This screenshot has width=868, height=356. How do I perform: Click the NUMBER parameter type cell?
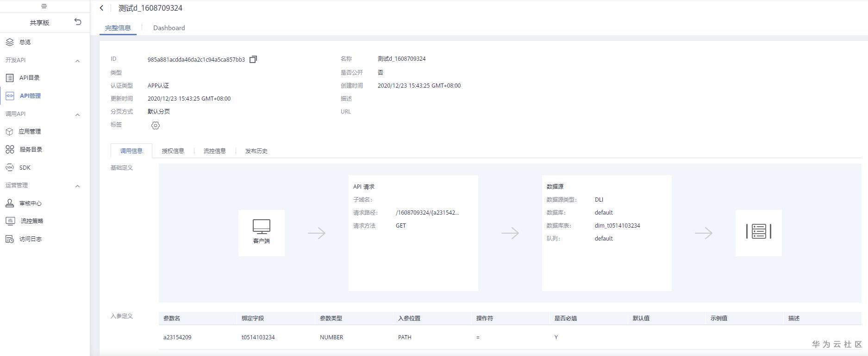(331, 337)
